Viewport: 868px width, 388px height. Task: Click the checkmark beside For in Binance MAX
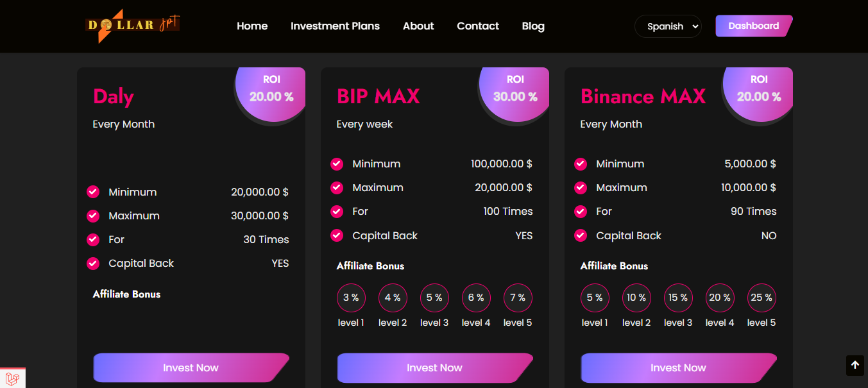(x=581, y=211)
